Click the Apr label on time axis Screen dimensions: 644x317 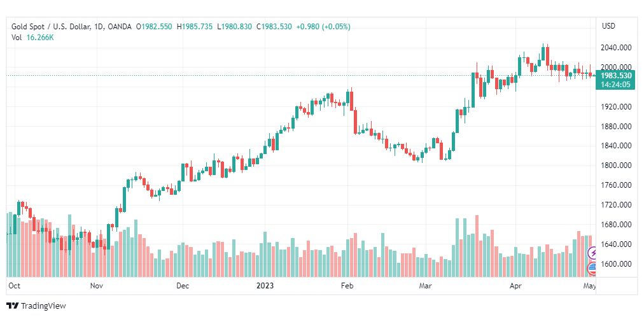point(515,286)
